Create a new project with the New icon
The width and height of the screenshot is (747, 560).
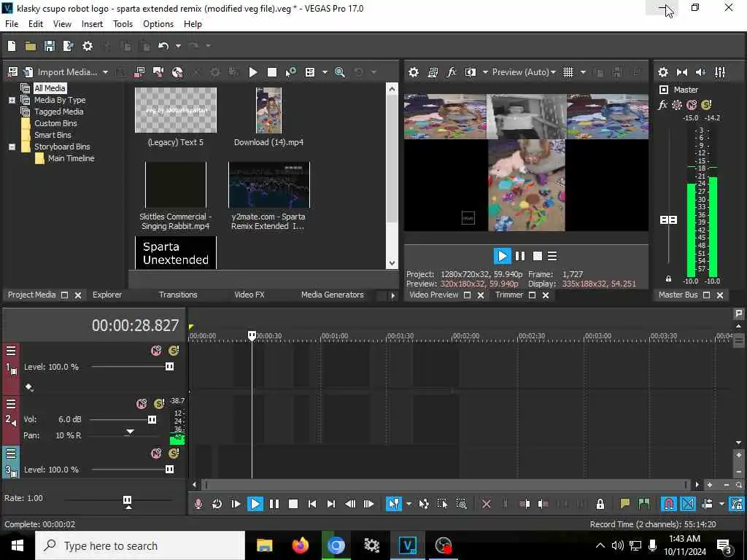coord(12,46)
